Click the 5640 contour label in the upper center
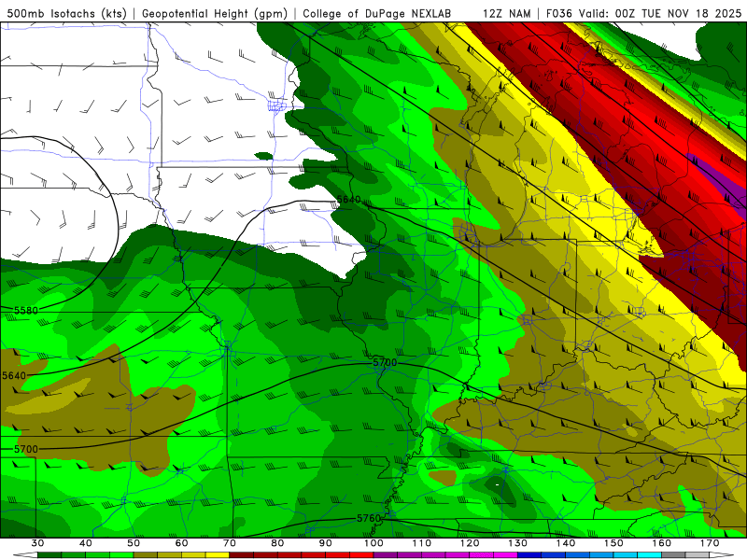The image size is (747, 560). coord(348,199)
